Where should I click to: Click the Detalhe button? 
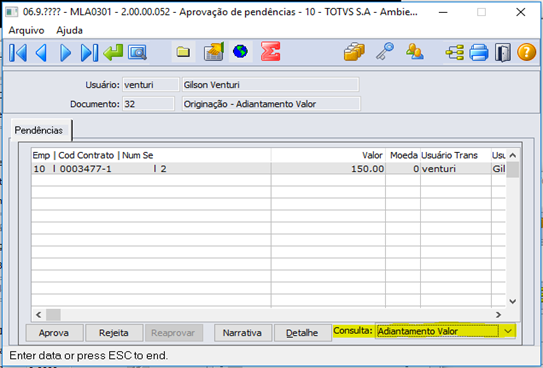[302, 333]
